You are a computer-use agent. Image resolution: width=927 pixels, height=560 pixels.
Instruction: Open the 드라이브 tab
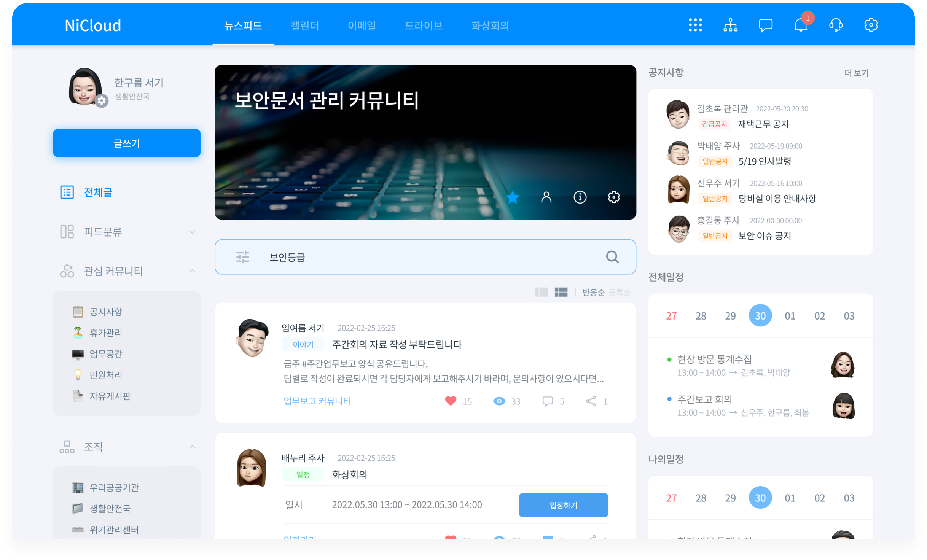(x=424, y=25)
